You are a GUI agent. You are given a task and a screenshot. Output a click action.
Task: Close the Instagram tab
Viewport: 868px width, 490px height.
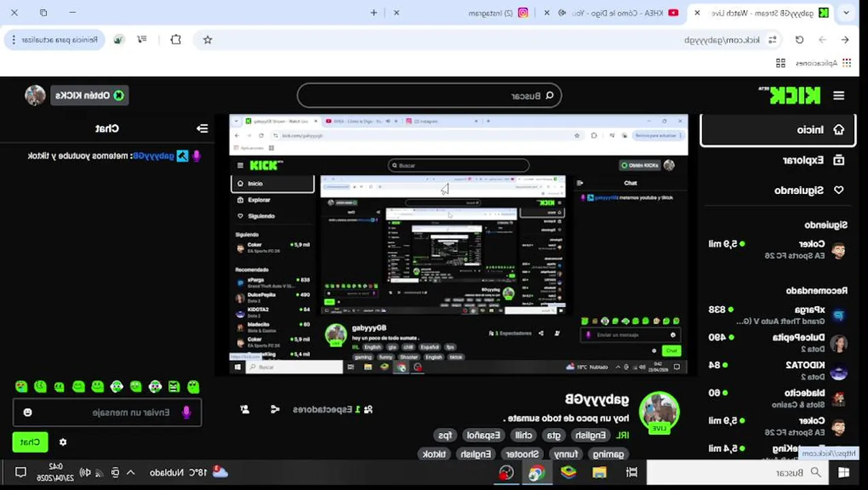pyautogui.click(x=396, y=12)
